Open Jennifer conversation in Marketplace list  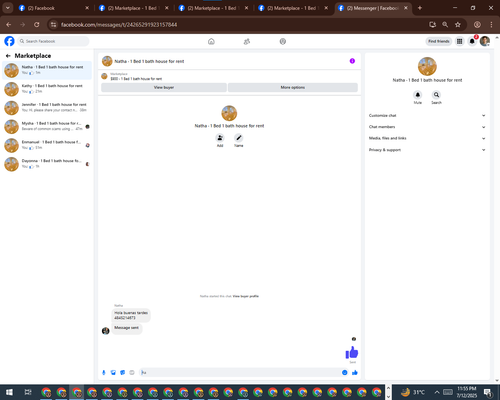(x=47, y=108)
